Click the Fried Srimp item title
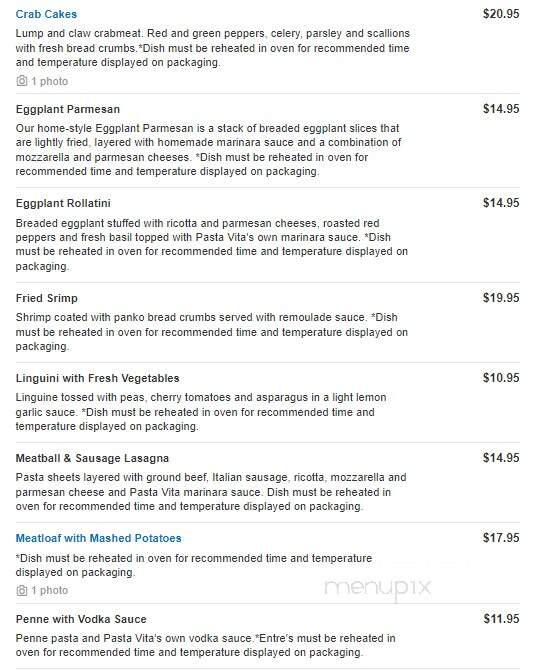This screenshot has width=557, height=670. tap(47, 298)
